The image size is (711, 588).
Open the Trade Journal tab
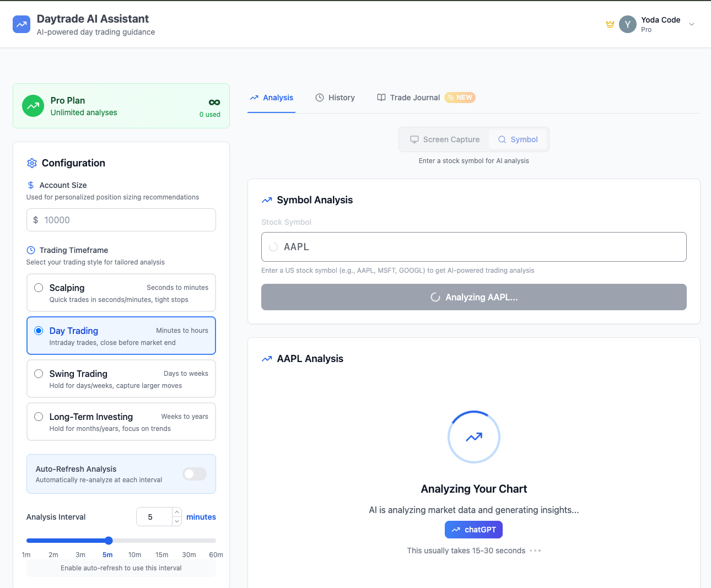[414, 98]
